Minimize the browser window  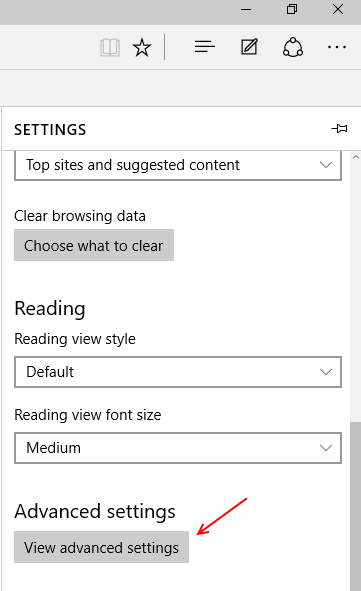pos(246,9)
